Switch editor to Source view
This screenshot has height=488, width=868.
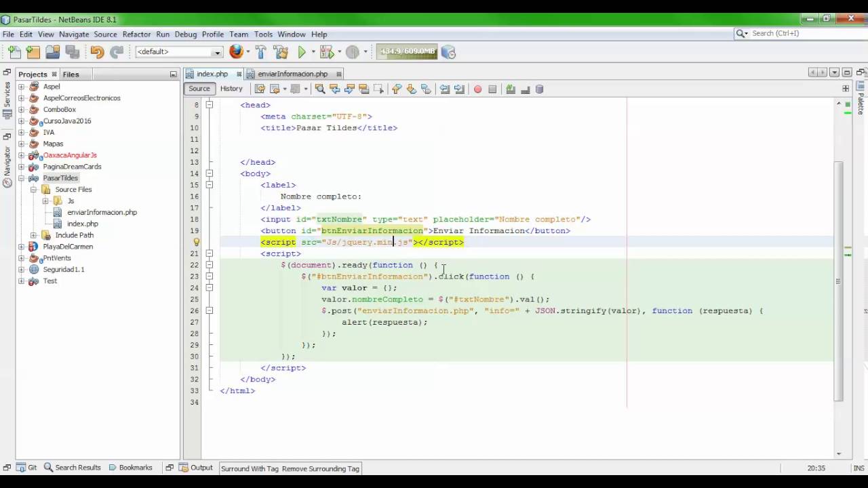tap(199, 89)
